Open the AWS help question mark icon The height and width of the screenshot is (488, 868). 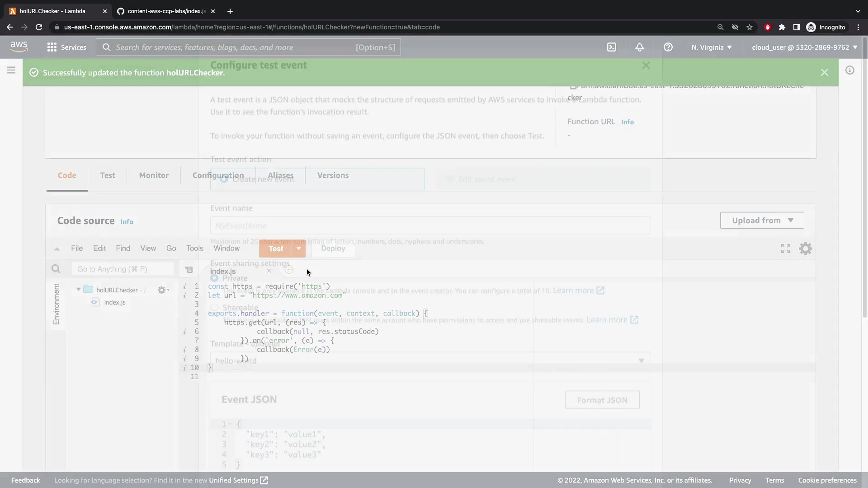point(668,47)
